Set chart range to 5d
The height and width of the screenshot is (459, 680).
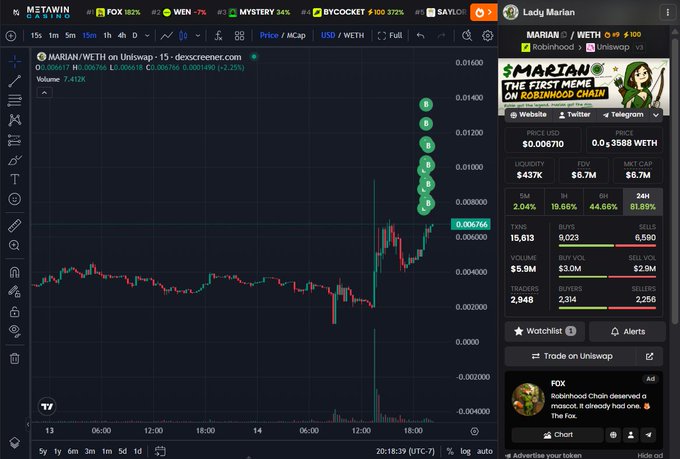[x=123, y=451]
